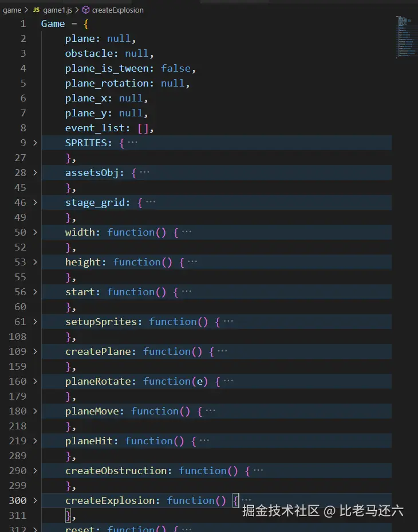Click the 'planeMove' method name
This screenshot has width=418, height=532.
[x=92, y=411]
